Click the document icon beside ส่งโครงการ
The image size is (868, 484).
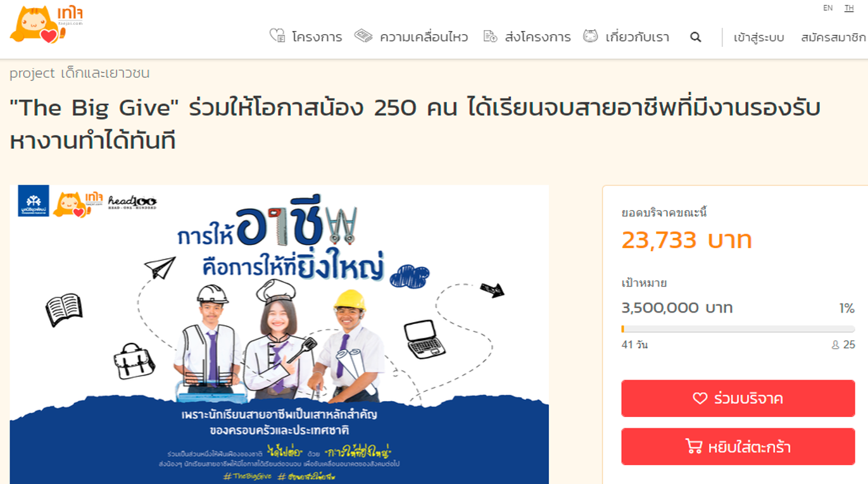click(490, 37)
